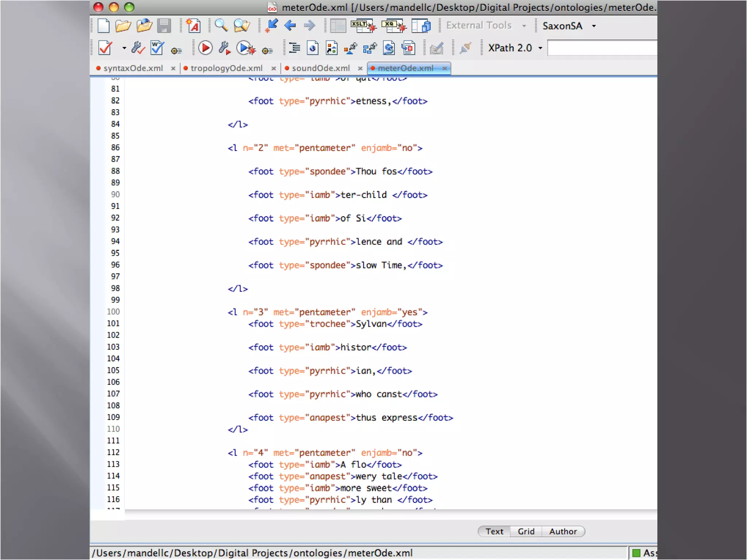Click the Format and Indent icon
The width and height of the screenshot is (747, 560).
click(x=294, y=48)
